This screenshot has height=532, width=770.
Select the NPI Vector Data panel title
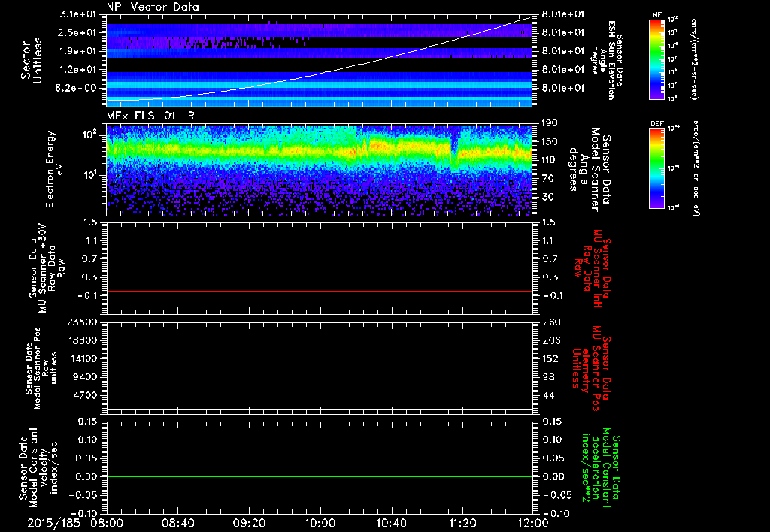point(153,8)
